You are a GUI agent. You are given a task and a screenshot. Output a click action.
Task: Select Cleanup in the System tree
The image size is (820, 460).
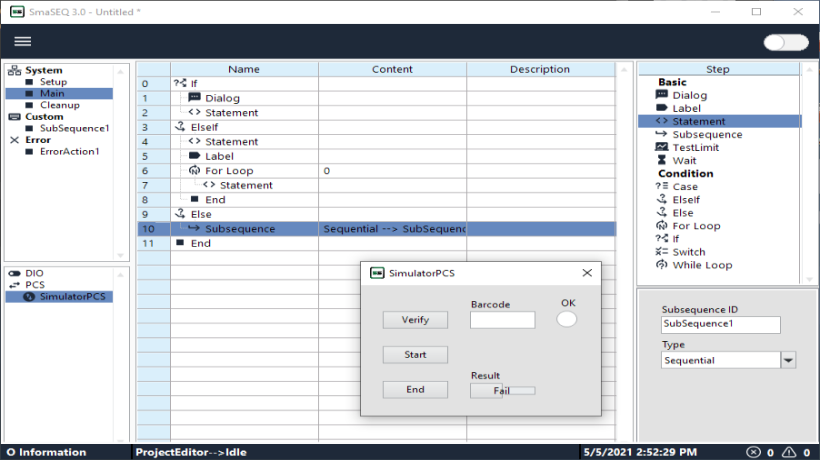[x=60, y=105]
